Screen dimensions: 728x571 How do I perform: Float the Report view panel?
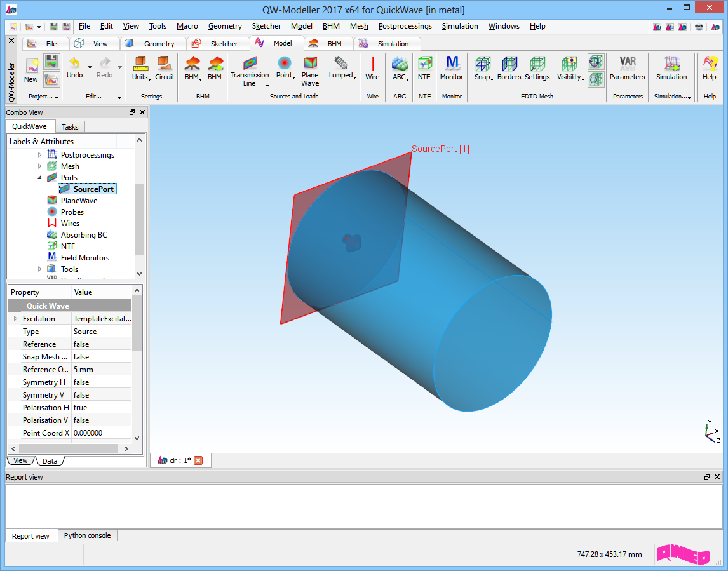[706, 477]
